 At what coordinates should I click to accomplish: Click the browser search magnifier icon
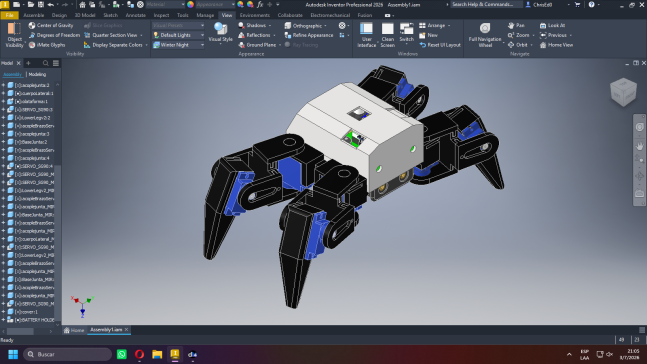click(x=46, y=63)
